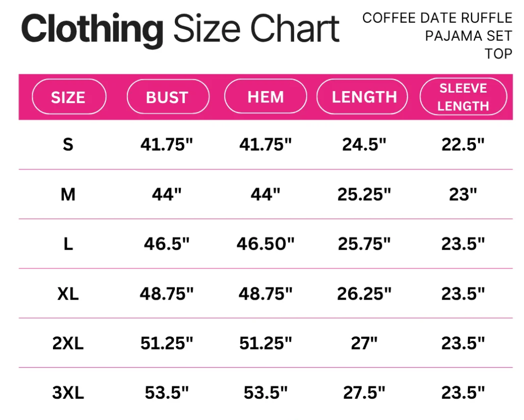Click the 24.5" length value
524x420 pixels.
364,144
